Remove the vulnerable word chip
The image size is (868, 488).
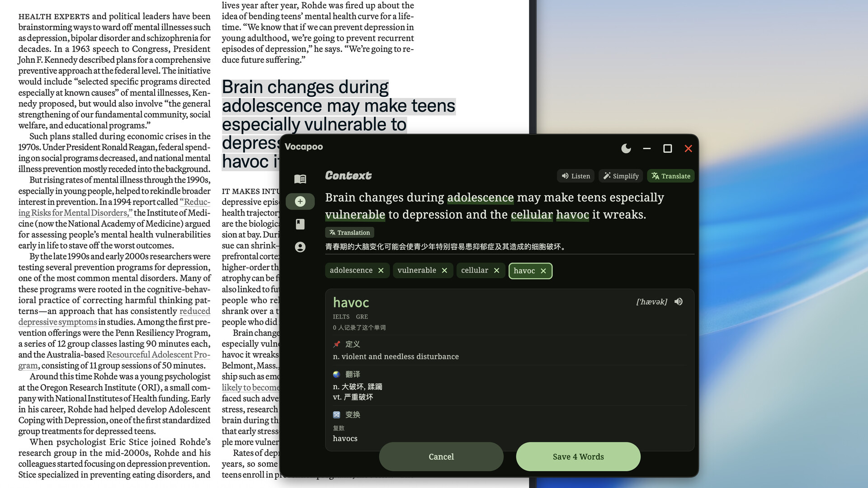click(x=444, y=271)
